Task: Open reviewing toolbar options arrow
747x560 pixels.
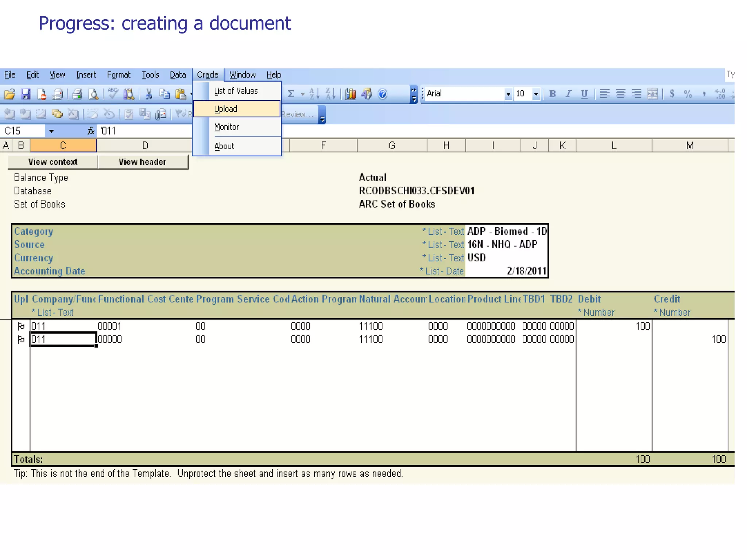Action: 322,115
